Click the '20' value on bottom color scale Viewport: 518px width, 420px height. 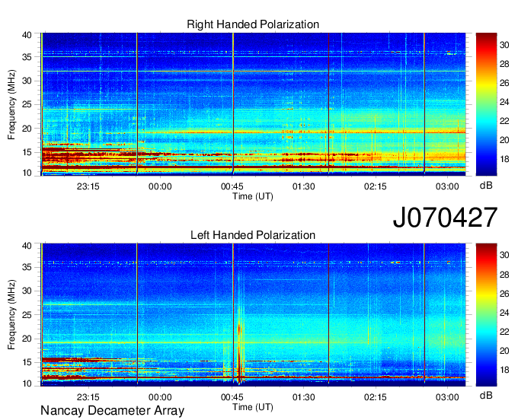tap(504, 351)
